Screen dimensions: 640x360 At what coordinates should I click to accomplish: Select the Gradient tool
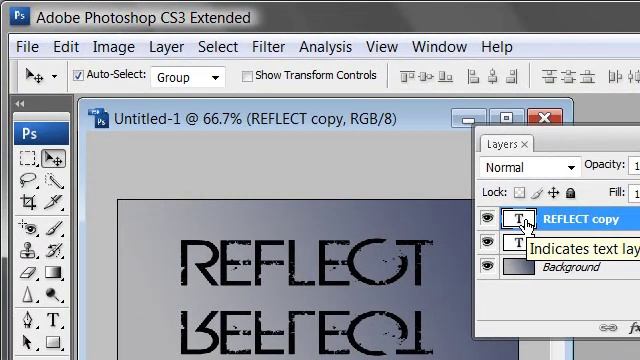(x=53, y=272)
